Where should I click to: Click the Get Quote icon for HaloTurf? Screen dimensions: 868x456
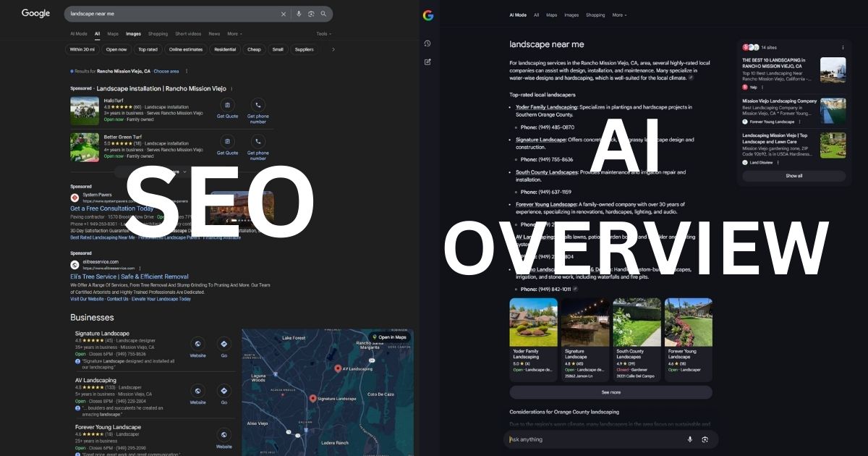point(227,105)
